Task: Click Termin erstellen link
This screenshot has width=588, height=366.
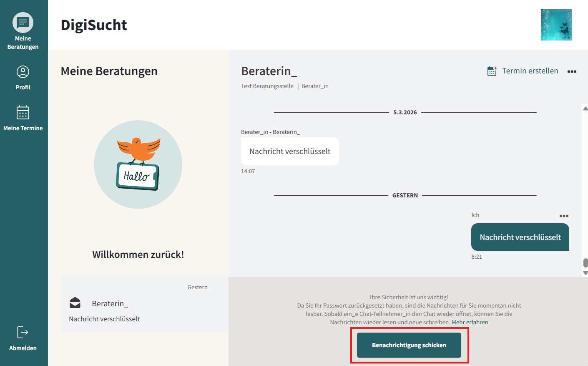Action: point(530,71)
